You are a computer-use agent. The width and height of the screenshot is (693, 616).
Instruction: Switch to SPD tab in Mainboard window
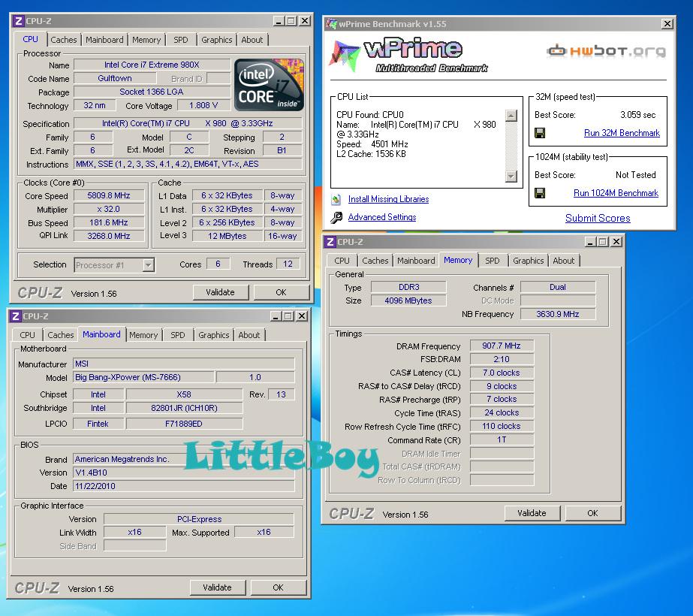point(178,335)
